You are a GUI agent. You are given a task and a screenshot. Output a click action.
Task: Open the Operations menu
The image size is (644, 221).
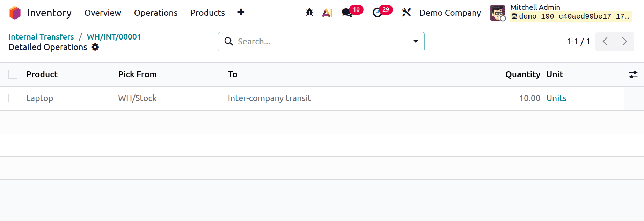point(156,13)
